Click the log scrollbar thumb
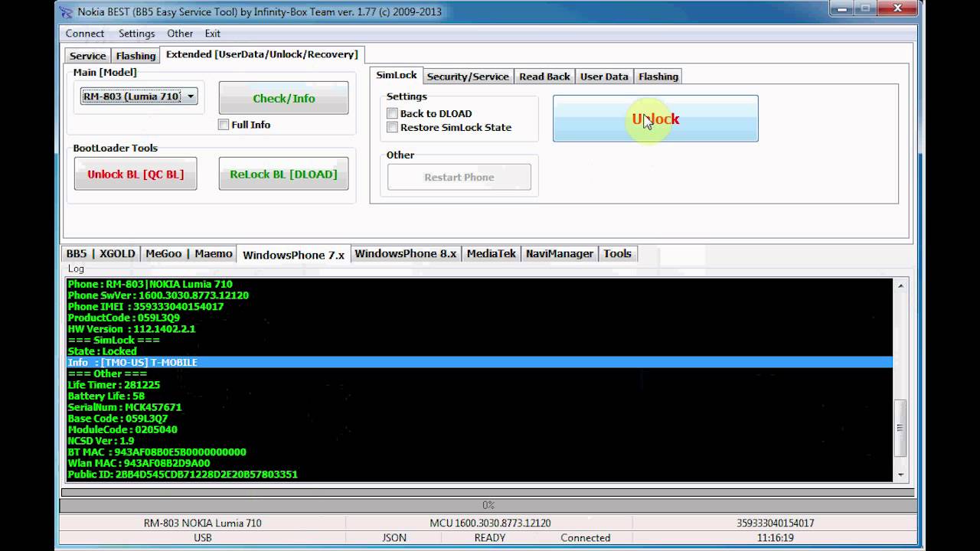The height and width of the screenshot is (551, 980). [900, 429]
